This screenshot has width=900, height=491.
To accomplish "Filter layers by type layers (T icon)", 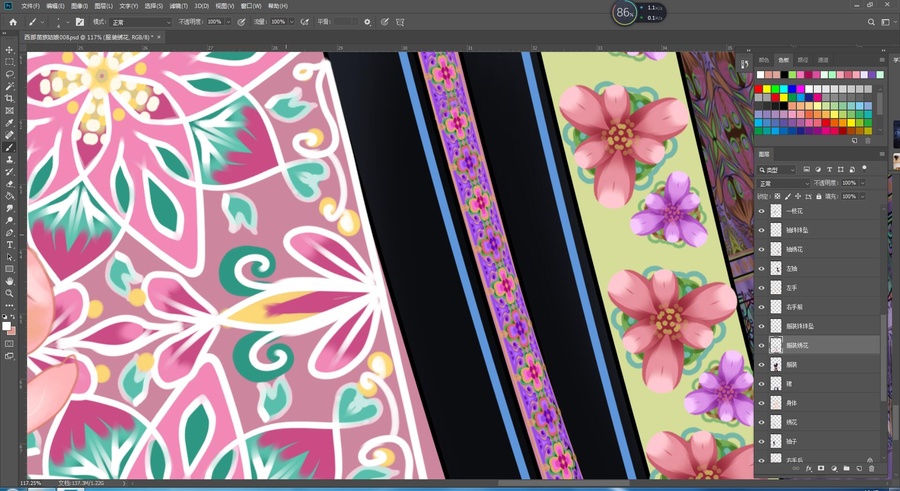I will (x=829, y=169).
